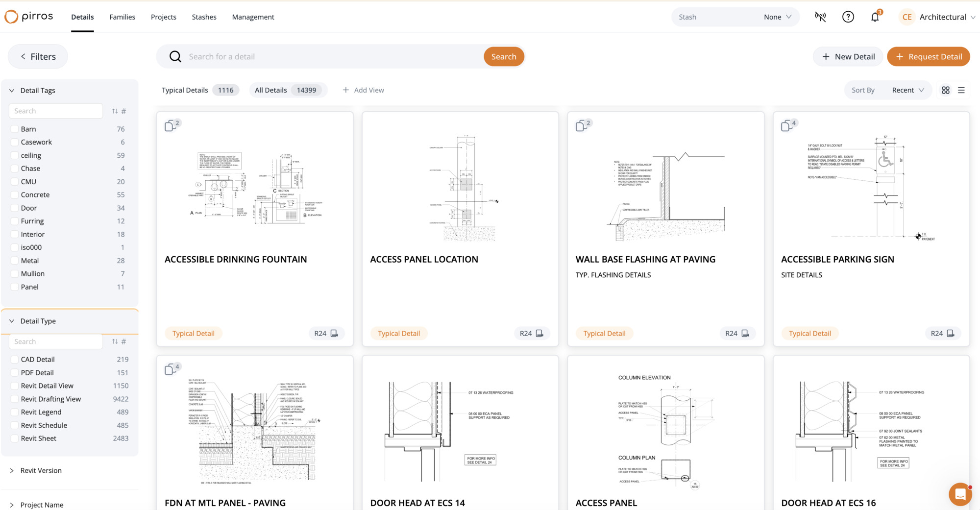The height and width of the screenshot is (510, 980).
Task: Select the Metal tag checkbox
Action: point(14,261)
